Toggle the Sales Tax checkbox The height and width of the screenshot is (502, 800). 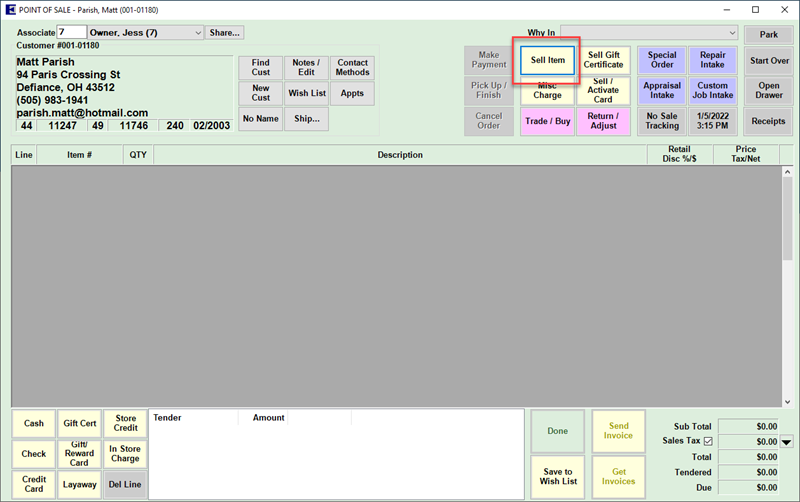[709, 441]
